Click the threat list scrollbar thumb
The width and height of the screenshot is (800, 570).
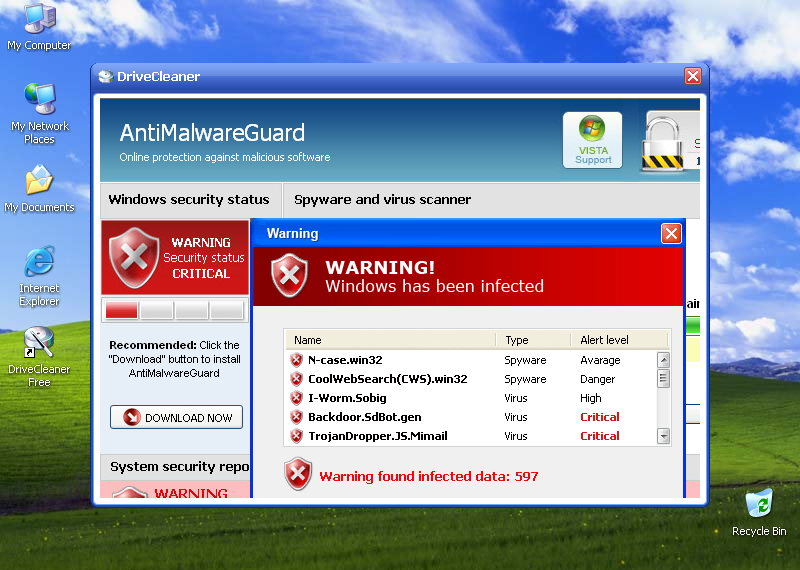[663, 379]
